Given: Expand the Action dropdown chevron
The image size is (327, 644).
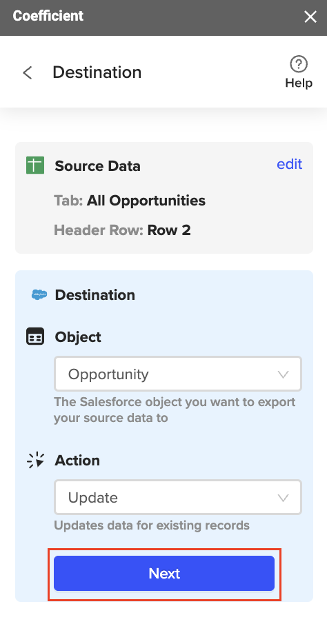Looking at the screenshot, I should pyautogui.click(x=283, y=498).
